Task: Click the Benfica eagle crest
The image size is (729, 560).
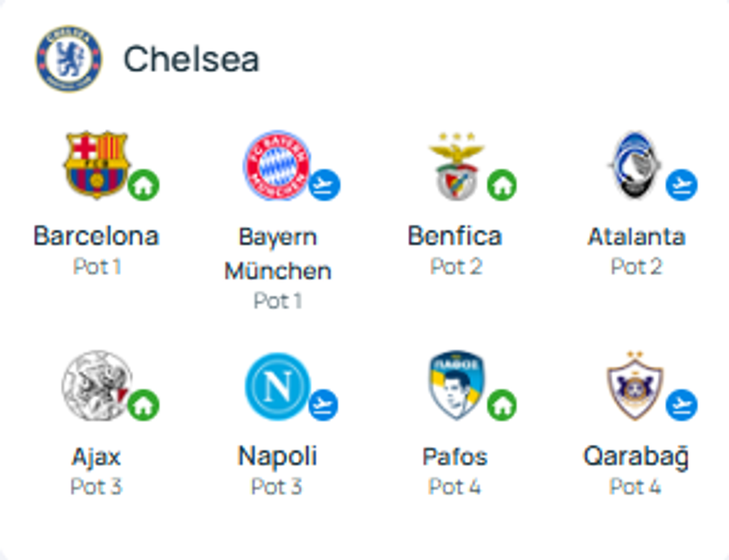Action: (456, 166)
